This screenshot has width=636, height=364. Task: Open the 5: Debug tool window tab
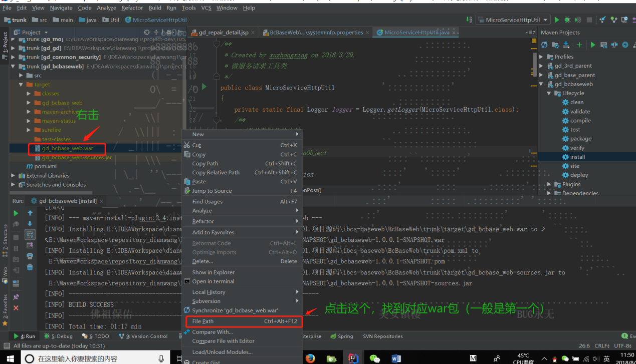(x=58, y=336)
